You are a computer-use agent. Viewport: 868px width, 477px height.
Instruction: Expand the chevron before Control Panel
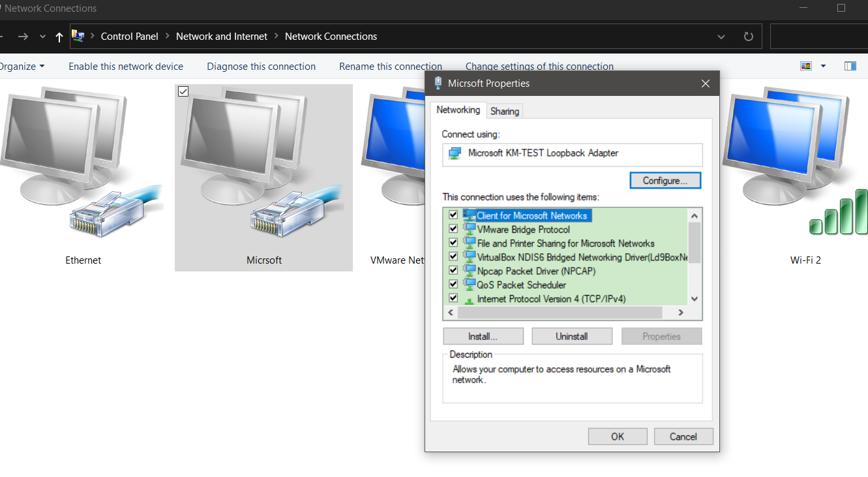pyautogui.click(x=93, y=37)
